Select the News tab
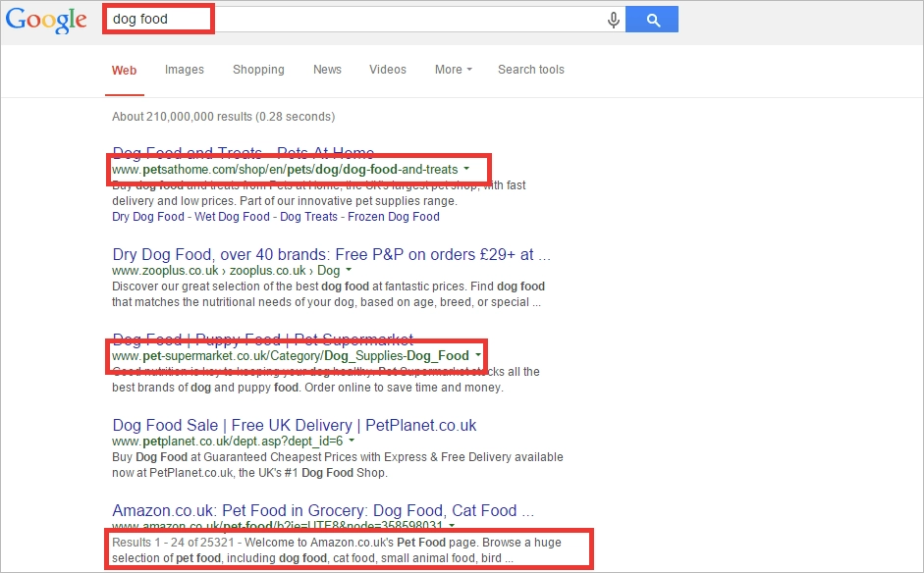 tap(327, 70)
